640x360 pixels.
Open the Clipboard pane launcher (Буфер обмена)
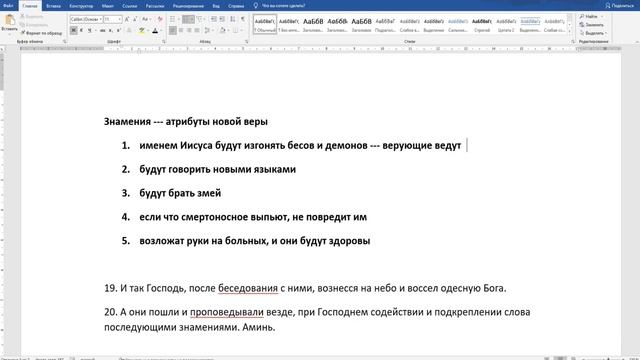pos(64,42)
